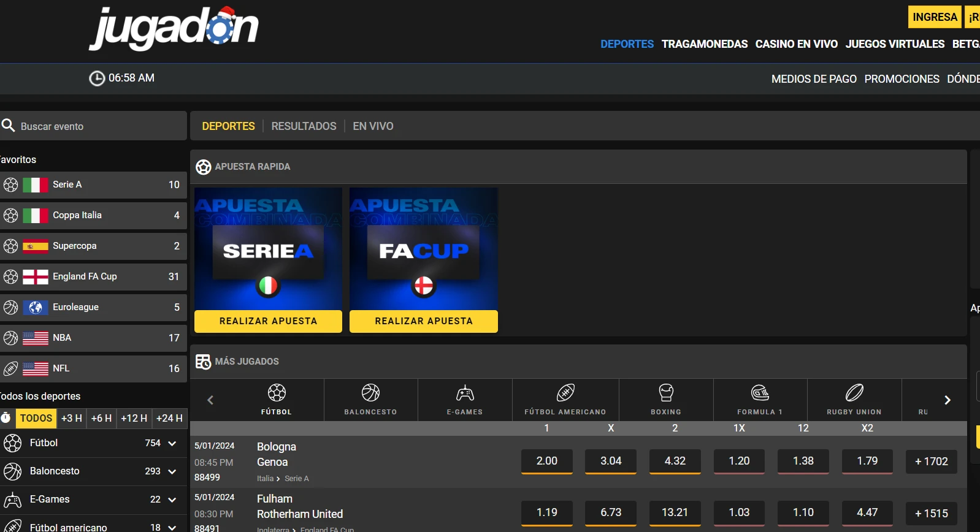Select the +3 H time filter

[x=72, y=418]
